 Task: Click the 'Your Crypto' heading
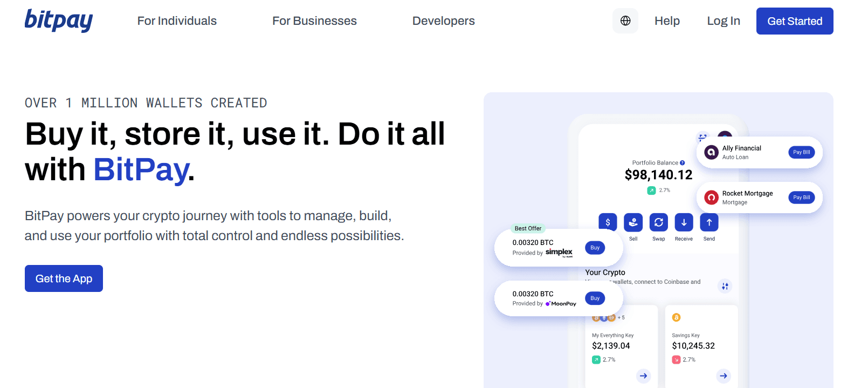pos(605,273)
